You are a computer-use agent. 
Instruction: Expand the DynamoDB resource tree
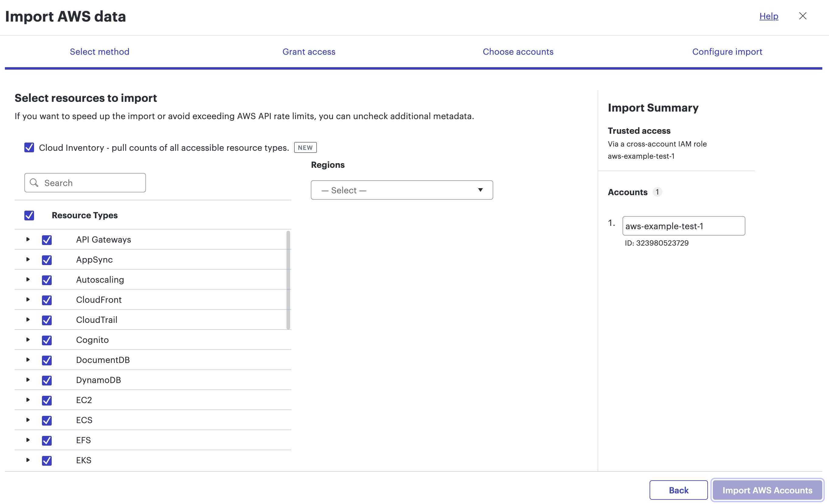coord(28,380)
